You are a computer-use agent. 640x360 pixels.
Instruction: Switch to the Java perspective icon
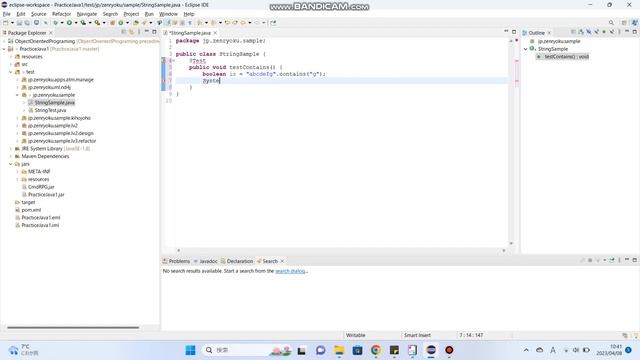pyautogui.click(x=635, y=23)
